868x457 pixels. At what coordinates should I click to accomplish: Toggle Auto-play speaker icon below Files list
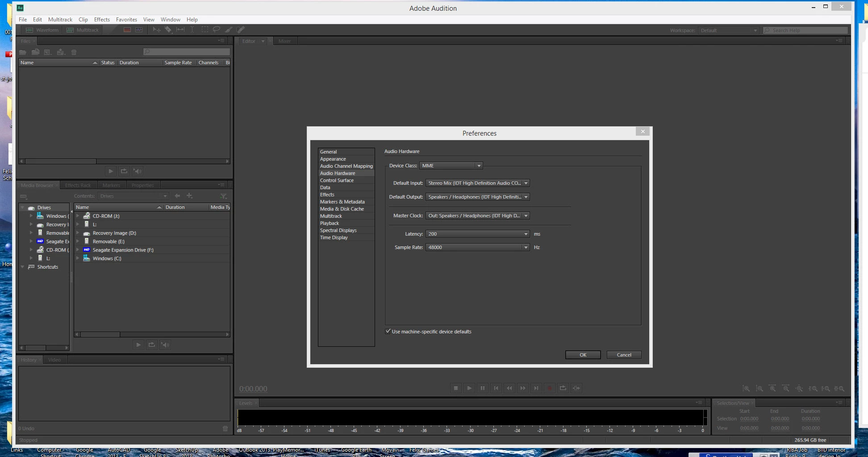coord(138,171)
